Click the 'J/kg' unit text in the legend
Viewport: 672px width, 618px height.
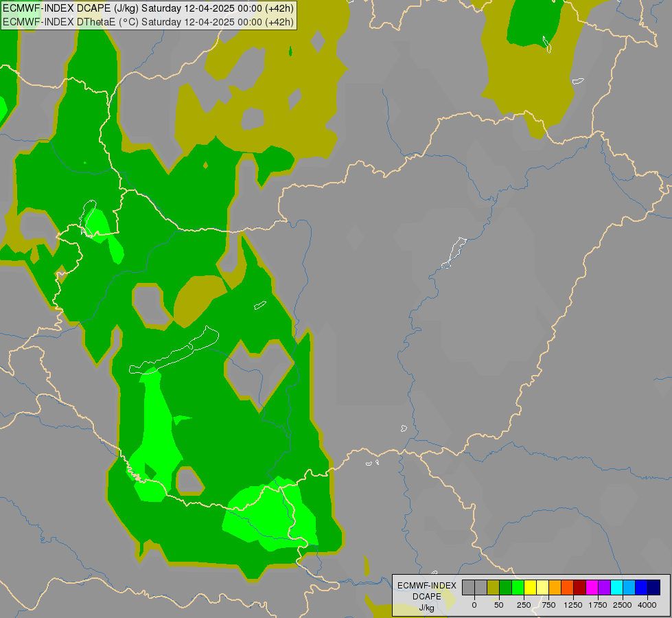click(x=427, y=608)
